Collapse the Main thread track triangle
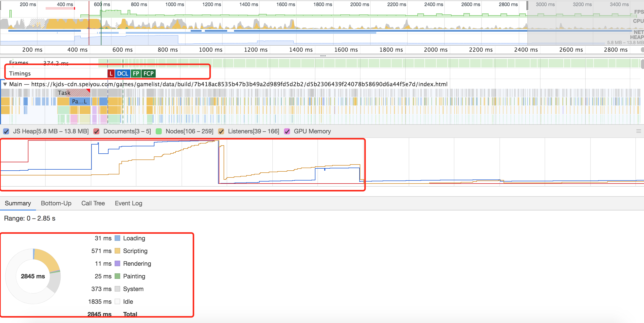This screenshot has height=323, width=644. coord(5,84)
